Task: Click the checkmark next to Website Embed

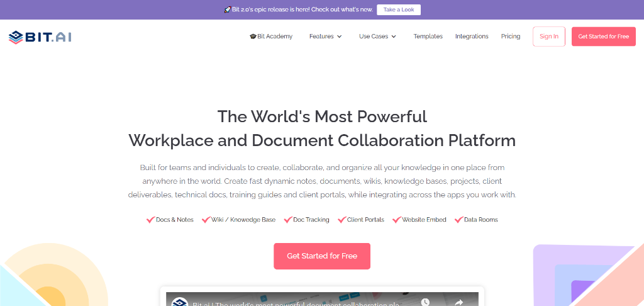Action: (x=396, y=220)
